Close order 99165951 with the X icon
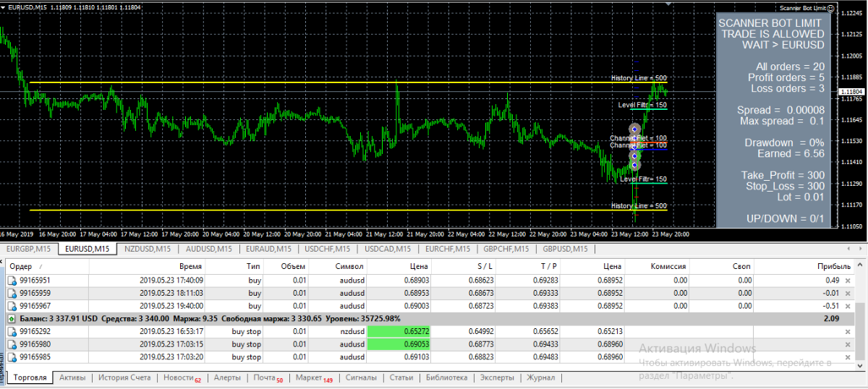This screenshot has width=868, height=389. pyautogui.click(x=848, y=281)
